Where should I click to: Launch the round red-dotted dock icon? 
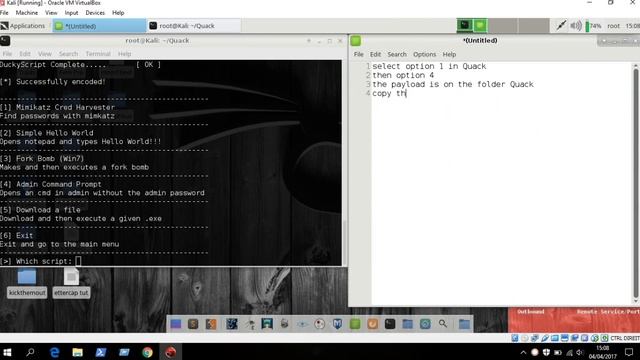click(320, 324)
